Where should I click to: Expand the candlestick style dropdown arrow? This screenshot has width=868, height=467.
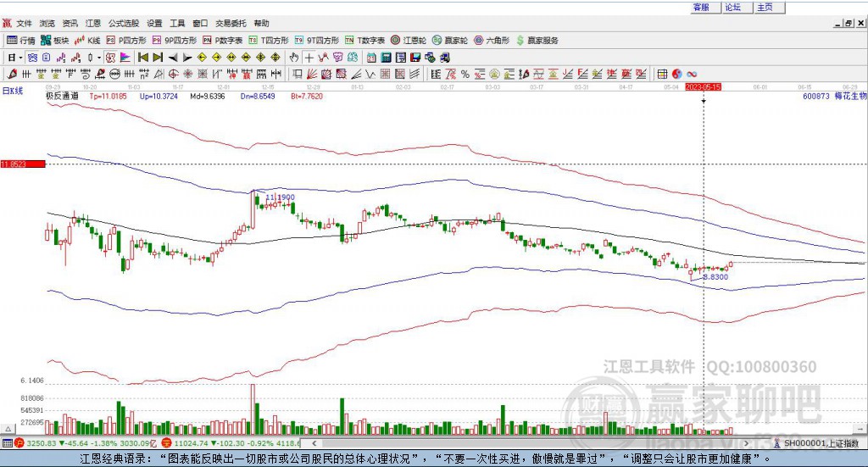[x=99, y=58]
